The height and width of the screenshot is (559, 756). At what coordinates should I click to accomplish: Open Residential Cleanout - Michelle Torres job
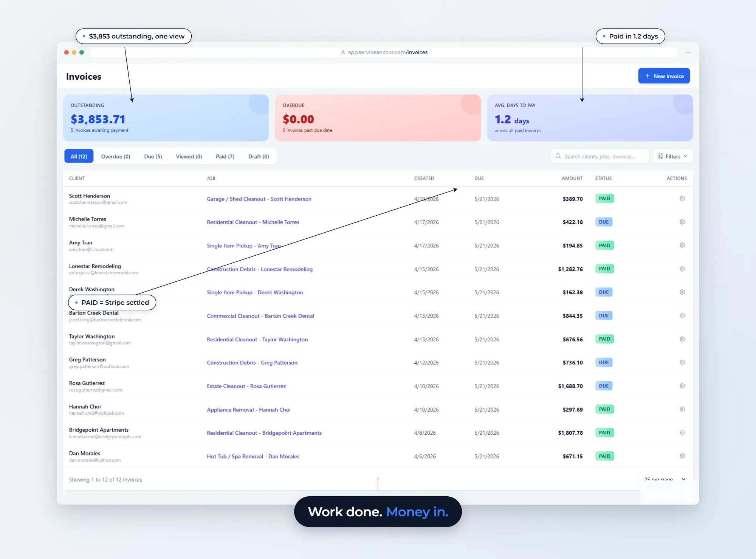click(253, 222)
